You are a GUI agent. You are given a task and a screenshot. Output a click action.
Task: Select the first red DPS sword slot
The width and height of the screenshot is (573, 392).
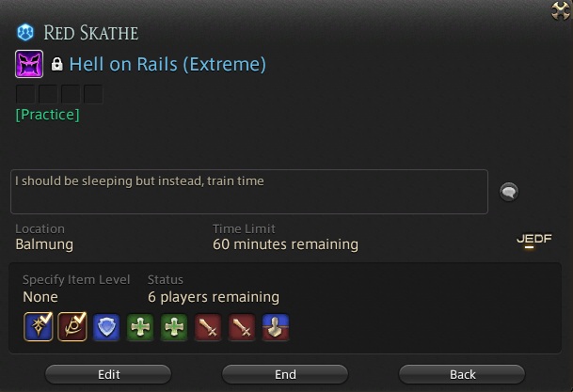tap(208, 327)
